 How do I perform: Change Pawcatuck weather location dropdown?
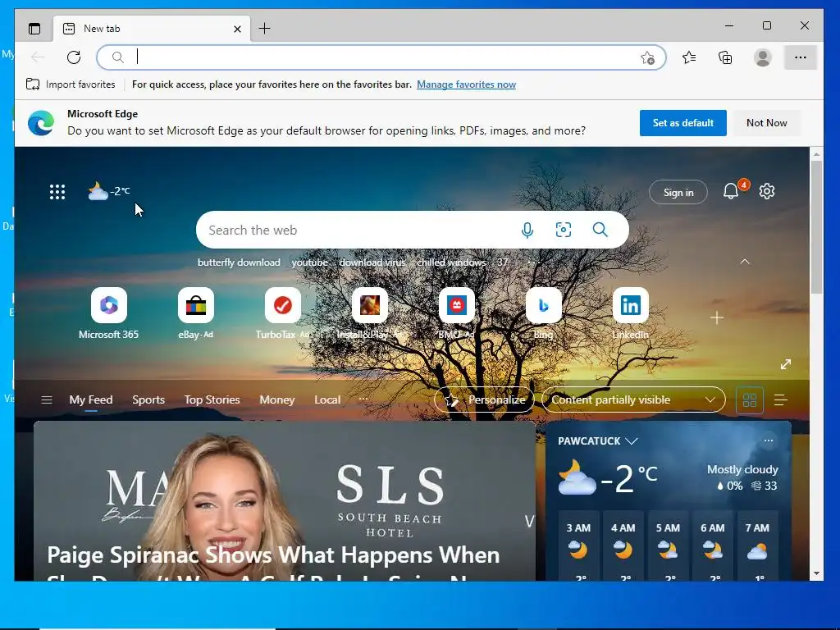pos(598,441)
